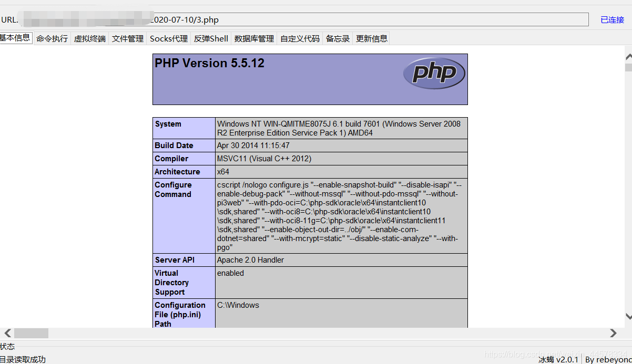The height and width of the screenshot is (364, 632).
Task: Click the 'Build Date' row label
Action: (x=174, y=145)
